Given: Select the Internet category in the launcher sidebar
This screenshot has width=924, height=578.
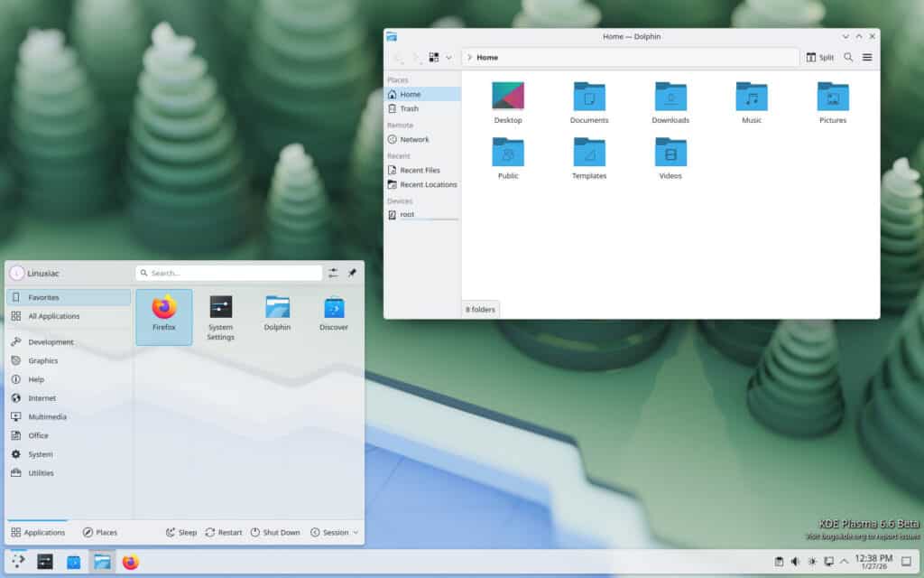Looking at the screenshot, I should (43, 397).
